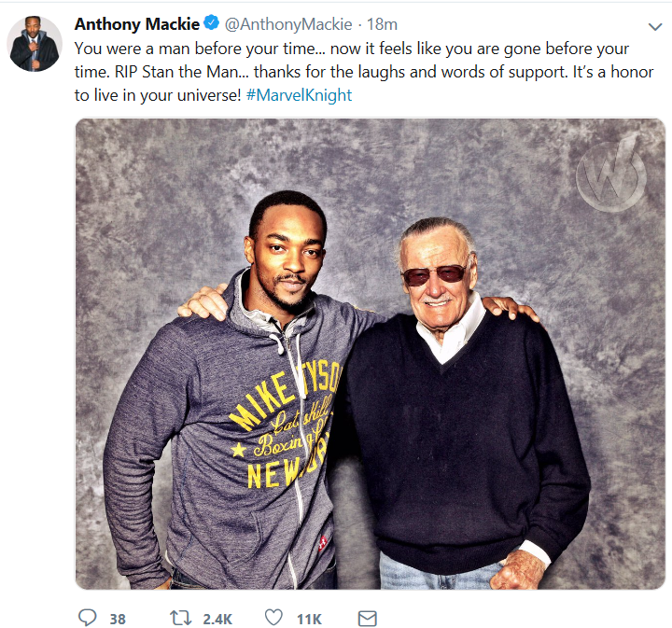The width and height of the screenshot is (672, 628).
Task: Click the reply speech bubble icon
Action: (88, 618)
